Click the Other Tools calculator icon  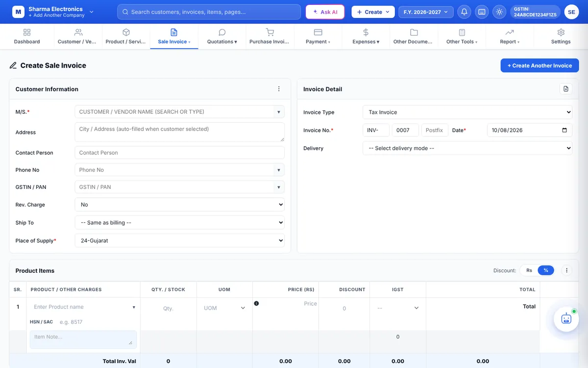462,32
